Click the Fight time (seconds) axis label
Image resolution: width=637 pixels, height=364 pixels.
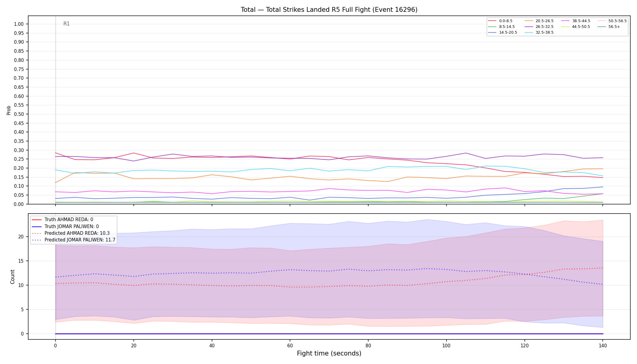click(329, 353)
